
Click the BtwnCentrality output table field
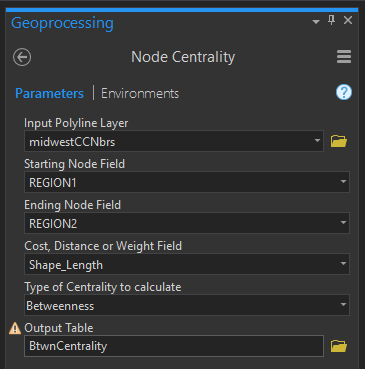(174, 346)
